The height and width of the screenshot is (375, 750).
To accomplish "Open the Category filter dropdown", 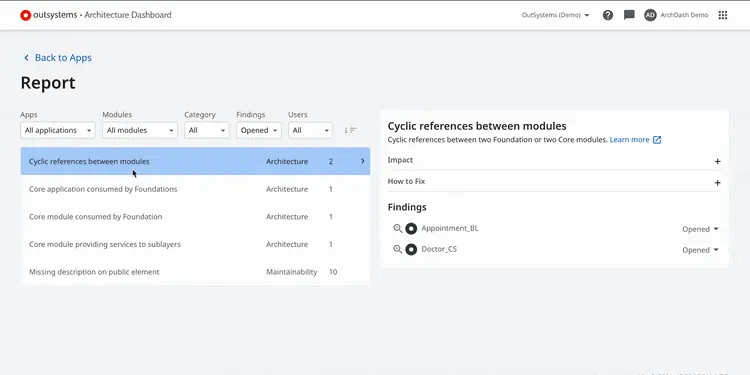I will point(207,130).
